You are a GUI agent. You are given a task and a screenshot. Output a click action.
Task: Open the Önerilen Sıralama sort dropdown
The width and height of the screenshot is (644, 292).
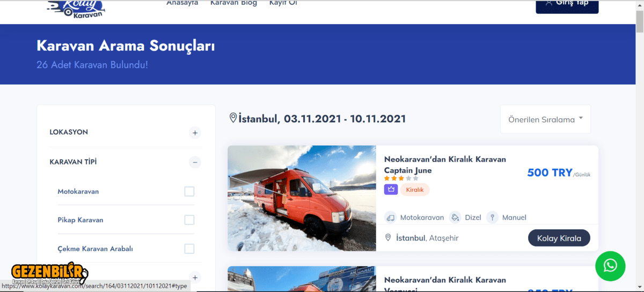(545, 119)
